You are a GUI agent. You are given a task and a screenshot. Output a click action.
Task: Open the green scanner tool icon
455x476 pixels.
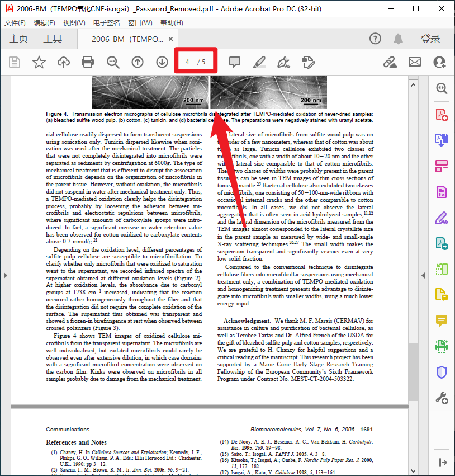coord(442,346)
